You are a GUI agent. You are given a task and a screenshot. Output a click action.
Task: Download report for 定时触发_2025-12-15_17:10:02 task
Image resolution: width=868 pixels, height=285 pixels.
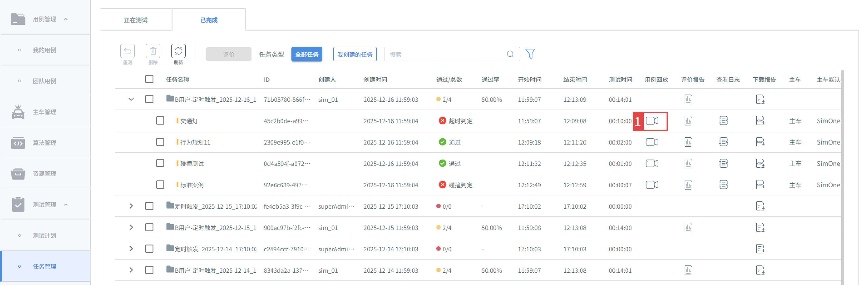760,206
